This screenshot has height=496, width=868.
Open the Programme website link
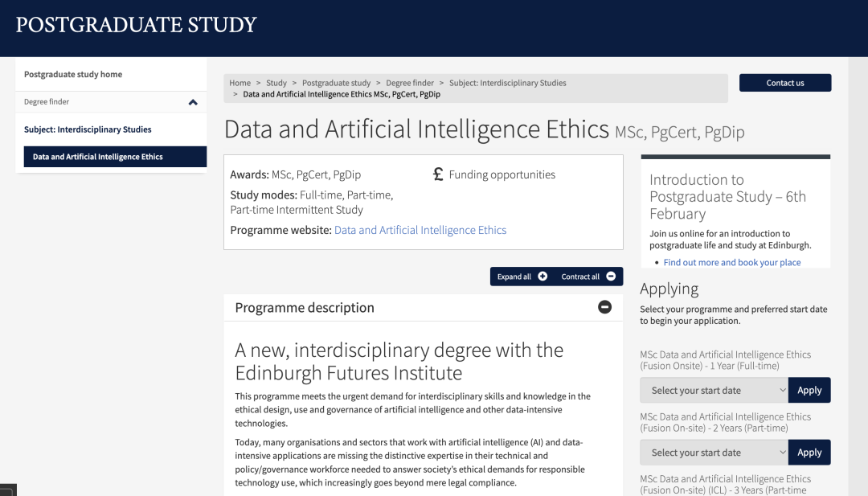(420, 230)
